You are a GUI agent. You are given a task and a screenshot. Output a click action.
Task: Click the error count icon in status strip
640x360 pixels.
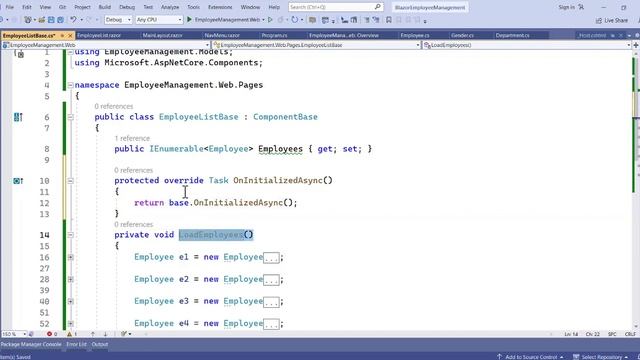49,334
